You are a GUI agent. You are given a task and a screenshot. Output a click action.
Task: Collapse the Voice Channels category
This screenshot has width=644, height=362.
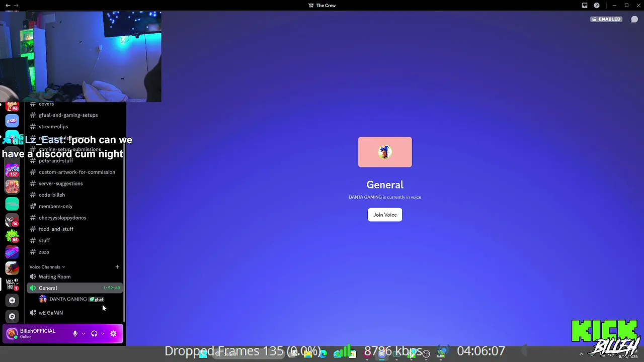47,267
